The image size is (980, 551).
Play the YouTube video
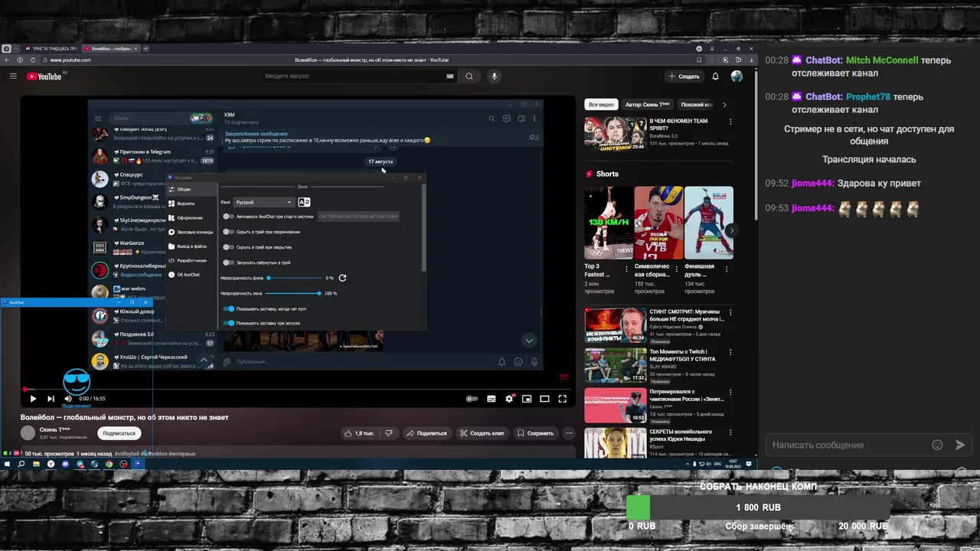(x=33, y=399)
